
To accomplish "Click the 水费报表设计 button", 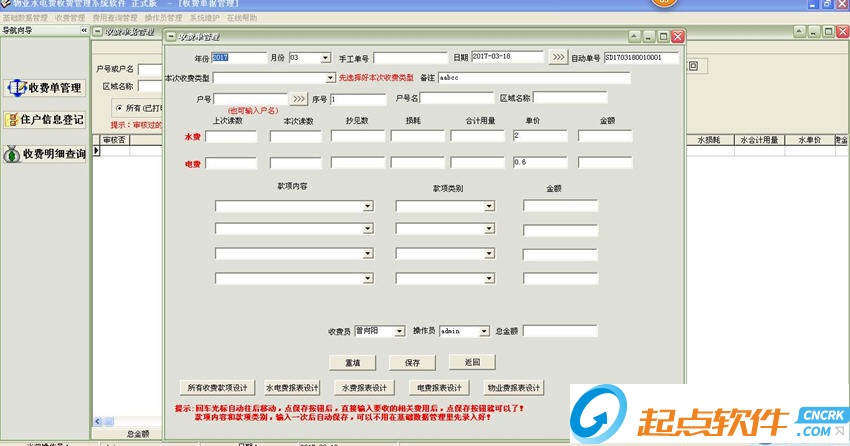I will [364, 387].
